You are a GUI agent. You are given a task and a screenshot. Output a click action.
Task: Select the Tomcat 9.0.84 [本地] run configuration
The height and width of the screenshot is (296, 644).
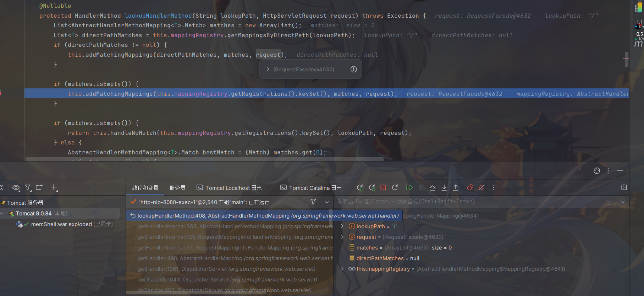point(41,213)
